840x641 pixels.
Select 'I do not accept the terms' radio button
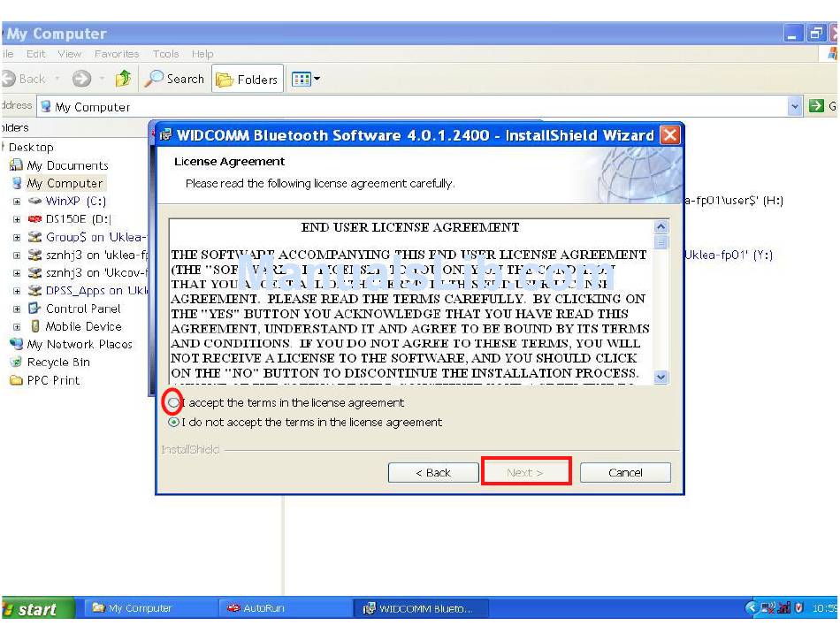[x=173, y=423]
